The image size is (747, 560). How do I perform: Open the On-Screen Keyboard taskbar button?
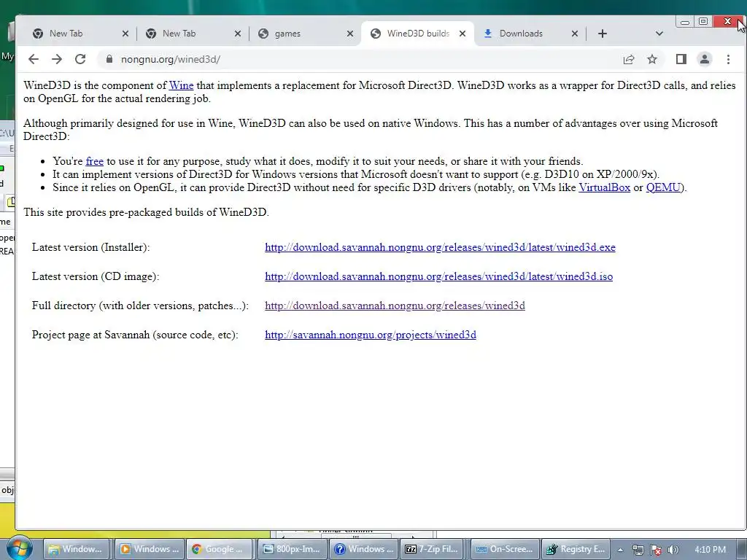[506, 549]
